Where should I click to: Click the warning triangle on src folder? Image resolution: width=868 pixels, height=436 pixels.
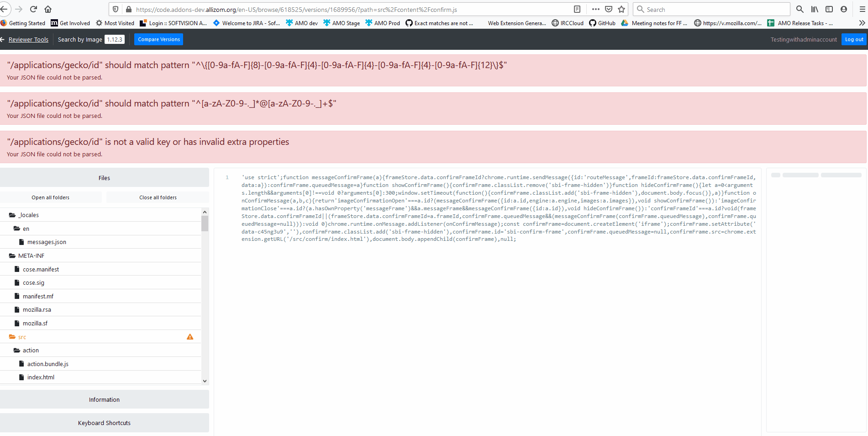[190, 337]
